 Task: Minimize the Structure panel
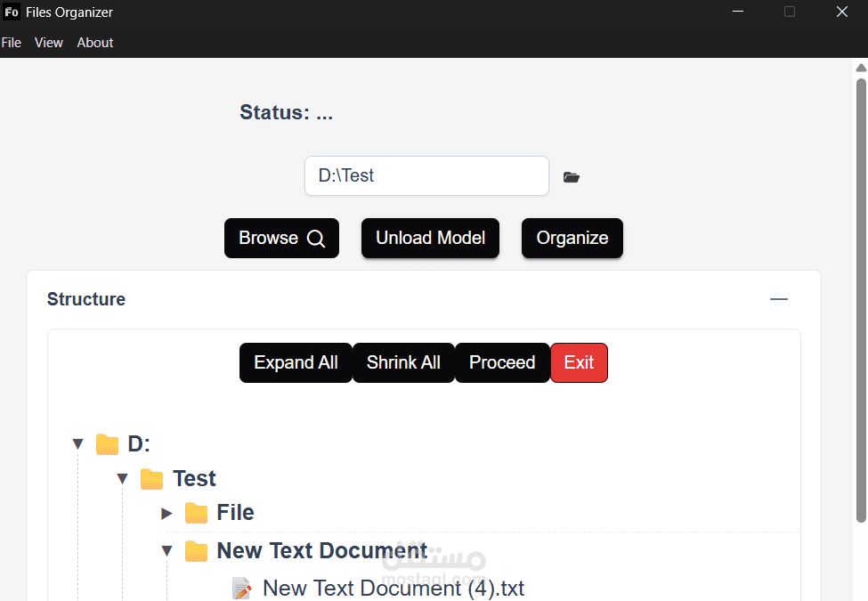click(x=778, y=299)
